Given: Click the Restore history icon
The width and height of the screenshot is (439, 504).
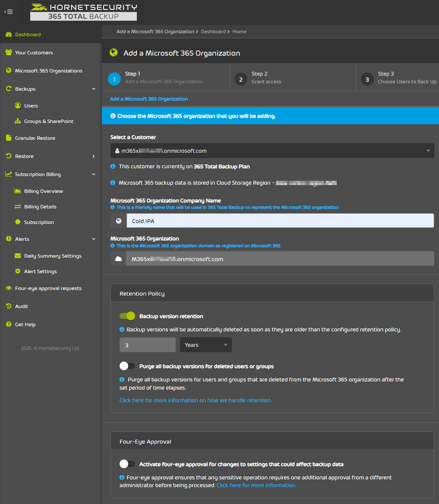Looking at the screenshot, I should [x=9, y=156].
